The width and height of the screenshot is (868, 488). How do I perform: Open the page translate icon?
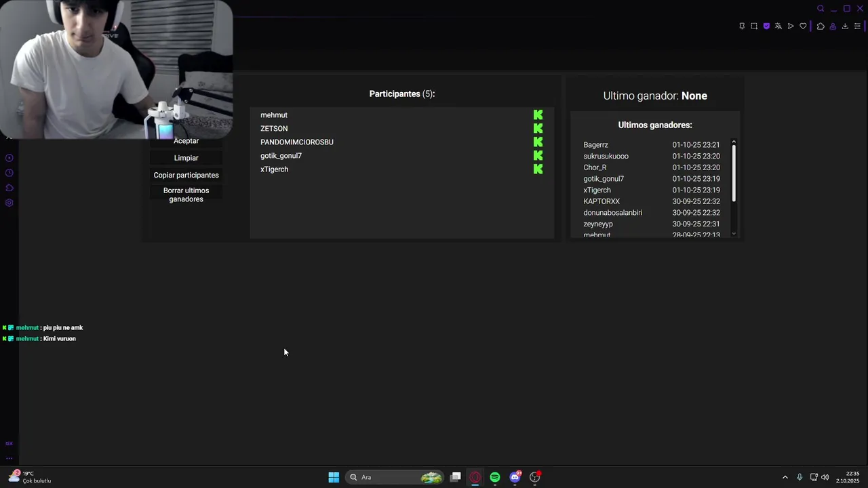pos(778,26)
